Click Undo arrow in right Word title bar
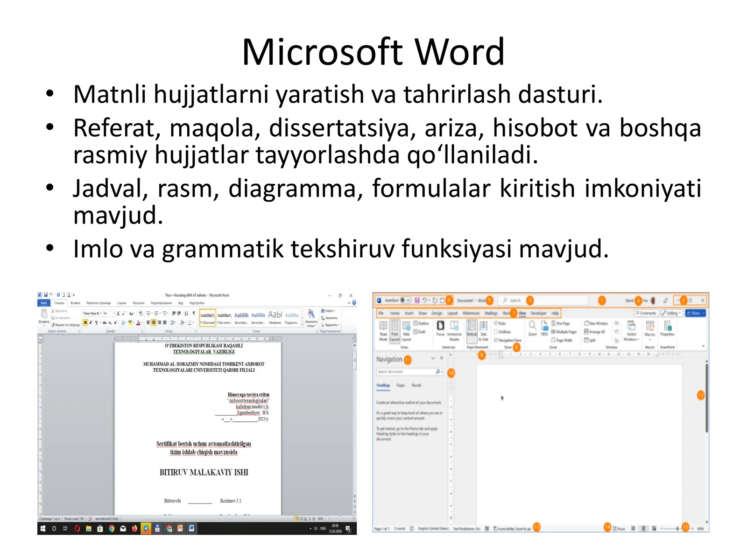This screenshot has height=560, width=747. click(x=425, y=301)
